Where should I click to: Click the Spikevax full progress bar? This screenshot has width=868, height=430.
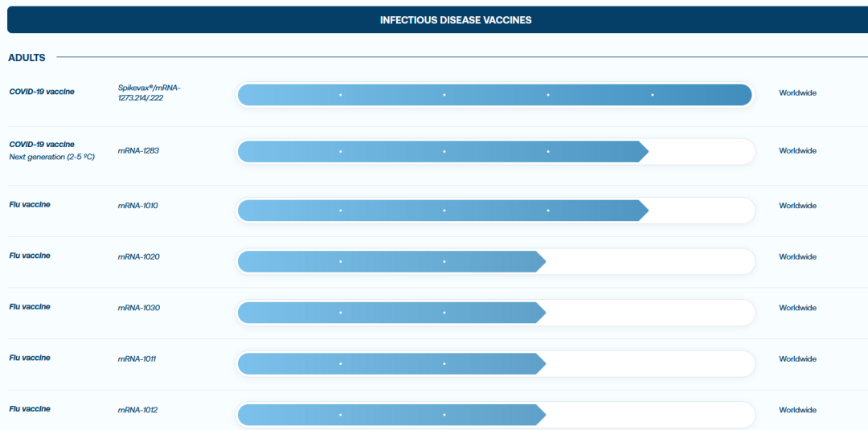click(x=495, y=95)
